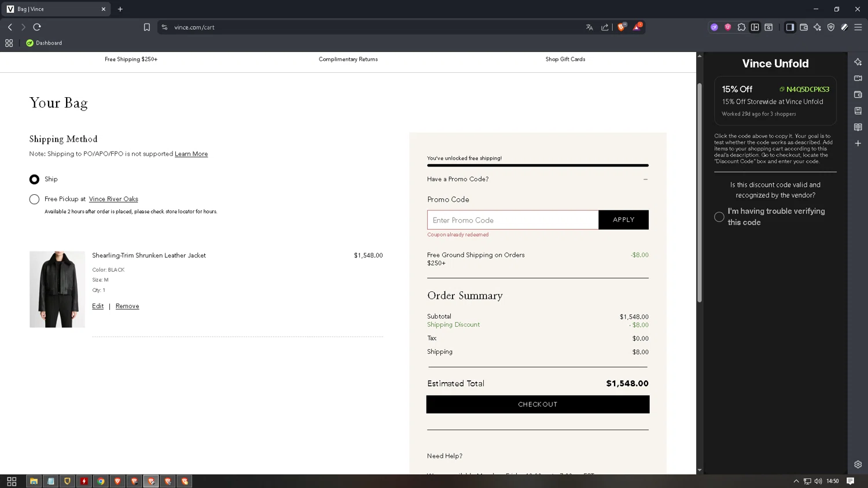This screenshot has height=488, width=868.
Task: Click the translate page icon
Action: (x=590, y=27)
